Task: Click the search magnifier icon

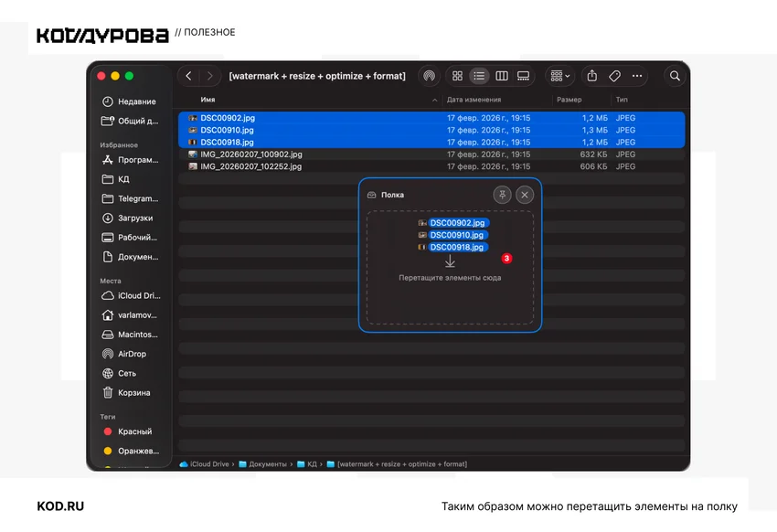Action: tap(675, 76)
